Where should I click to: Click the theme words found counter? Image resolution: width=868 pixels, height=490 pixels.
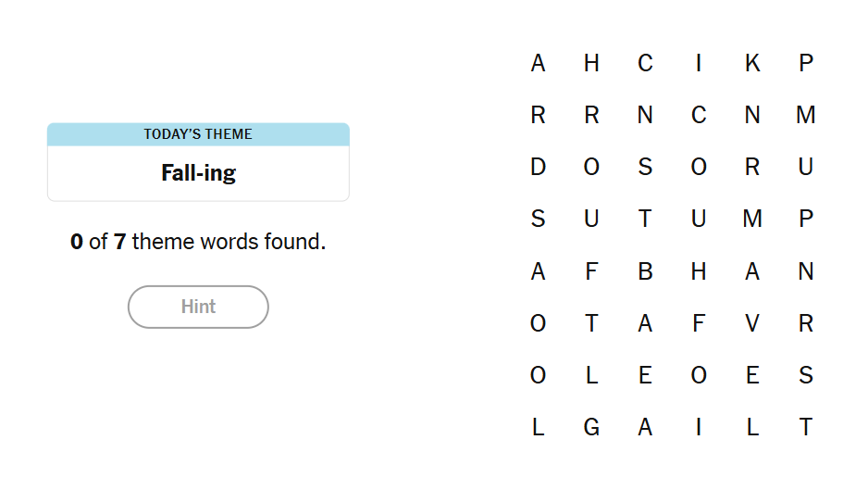(198, 243)
